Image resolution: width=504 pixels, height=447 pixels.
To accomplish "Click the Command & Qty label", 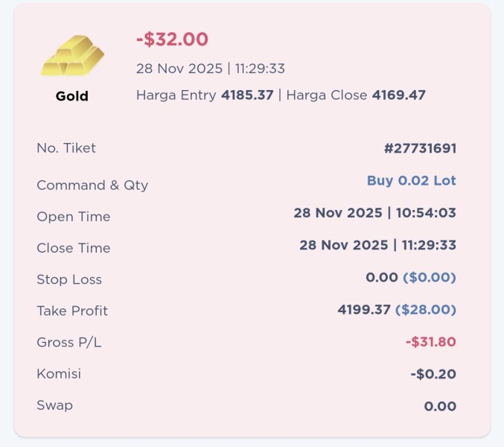I will tap(92, 186).
